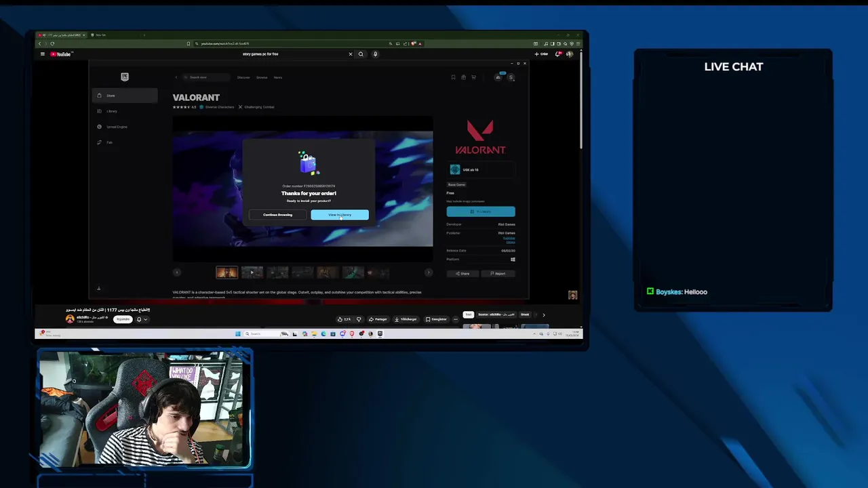Open YouTube notifications bell in header
The image size is (868, 488).
click(557, 54)
